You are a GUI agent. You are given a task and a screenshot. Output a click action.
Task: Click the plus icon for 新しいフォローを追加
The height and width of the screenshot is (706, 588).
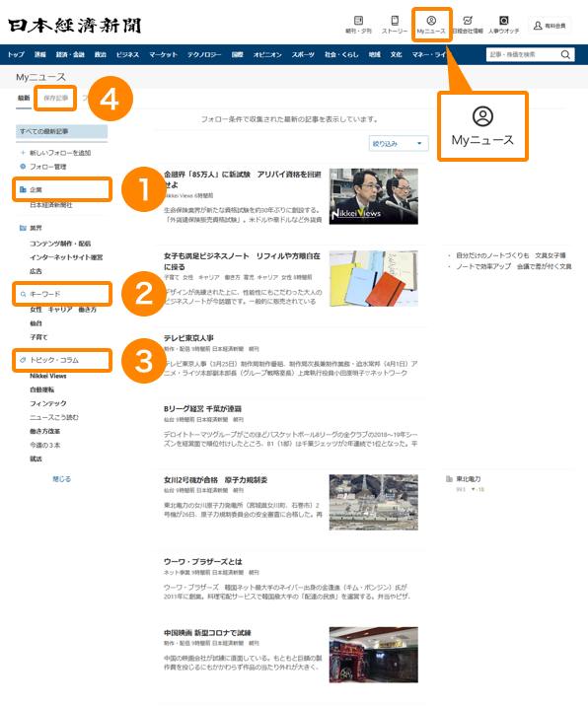point(23,153)
